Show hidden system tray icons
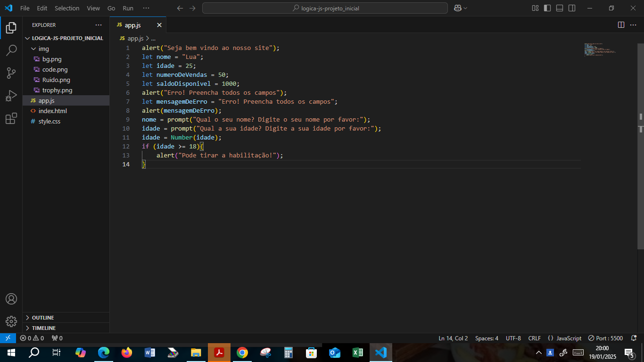The width and height of the screenshot is (644, 362). [x=539, y=353]
